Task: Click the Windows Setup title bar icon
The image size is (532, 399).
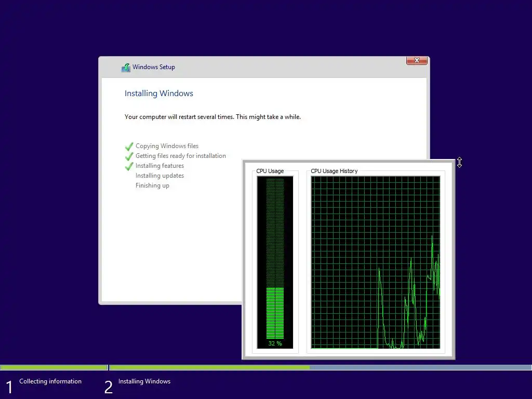Action: pos(126,67)
